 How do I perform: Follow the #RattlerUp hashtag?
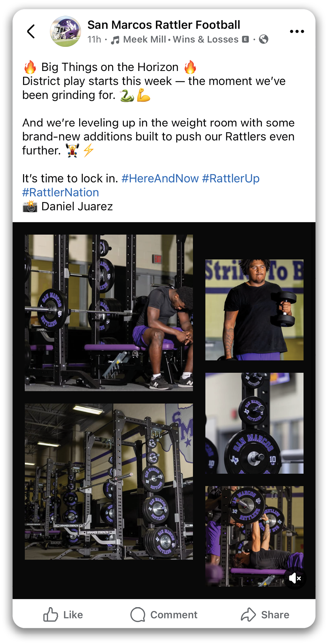click(x=231, y=178)
